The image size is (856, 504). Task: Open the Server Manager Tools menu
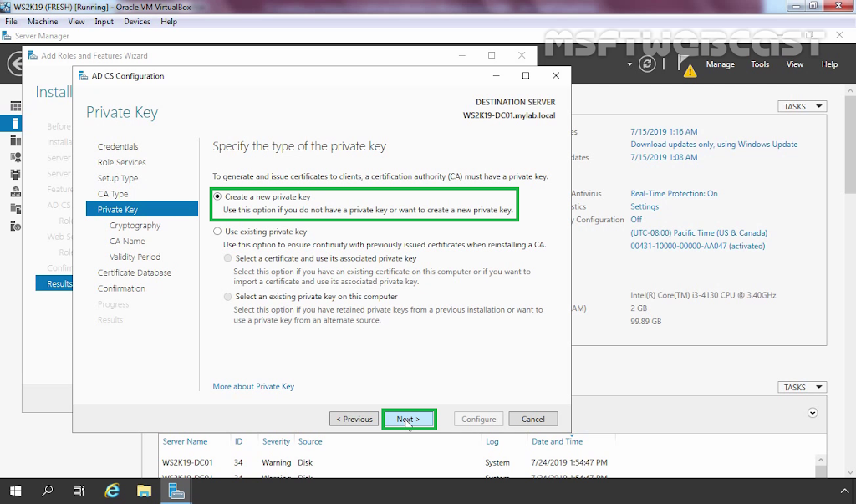tap(760, 64)
